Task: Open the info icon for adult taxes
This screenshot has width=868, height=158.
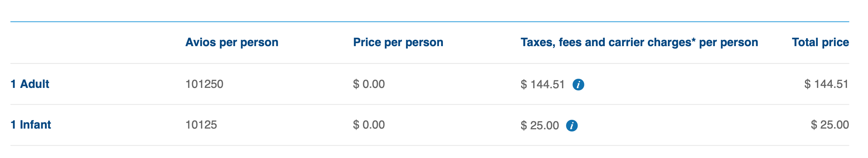Action: click(x=578, y=85)
